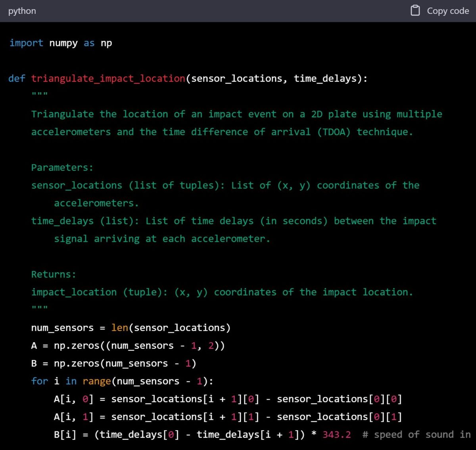Screen dimensions: 476x450
Task: Click the 'Triangulate the location of an impact' line
Action: 237,114
